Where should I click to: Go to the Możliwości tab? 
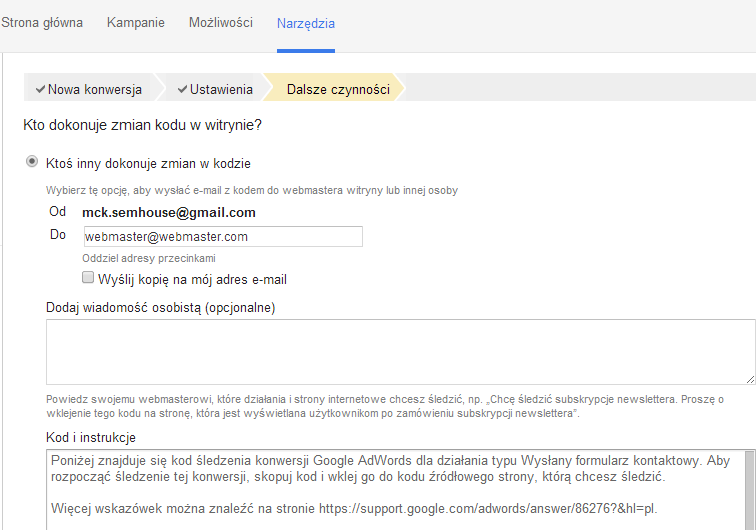click(221, 22)
